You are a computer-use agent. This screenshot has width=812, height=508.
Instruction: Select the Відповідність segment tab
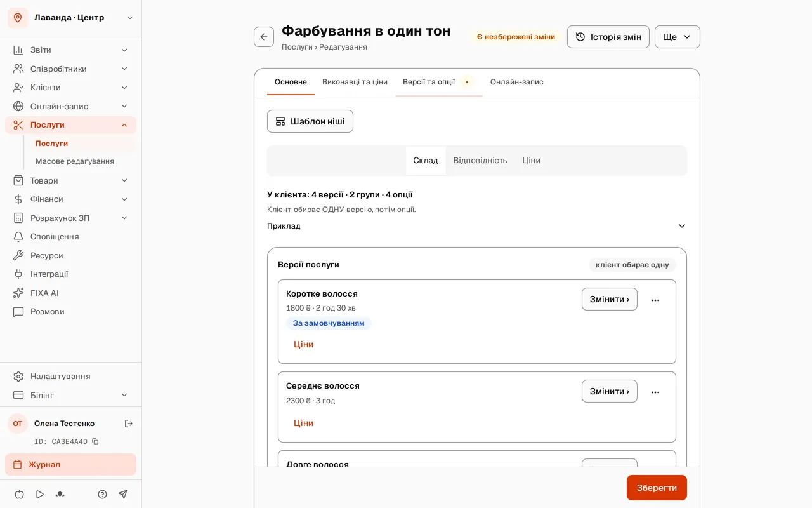(480, 161)
